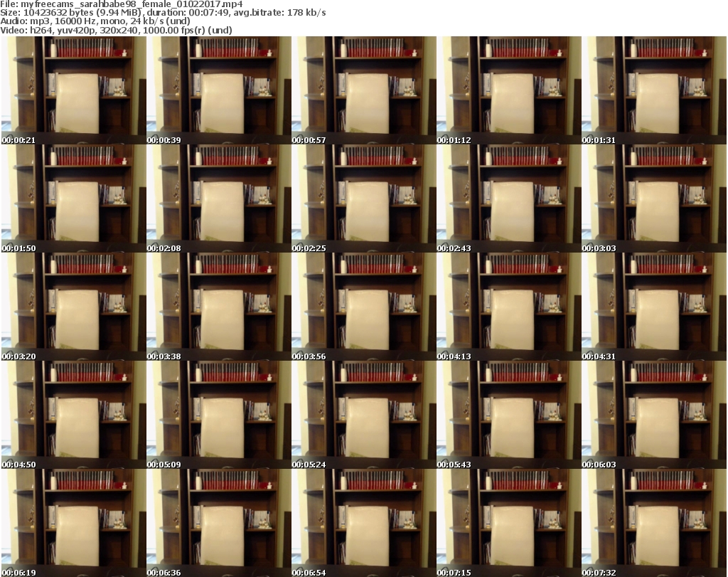Click the video frame marked 00:04:50
This screenshot has width=728, height=577.
tap(73, 415)
